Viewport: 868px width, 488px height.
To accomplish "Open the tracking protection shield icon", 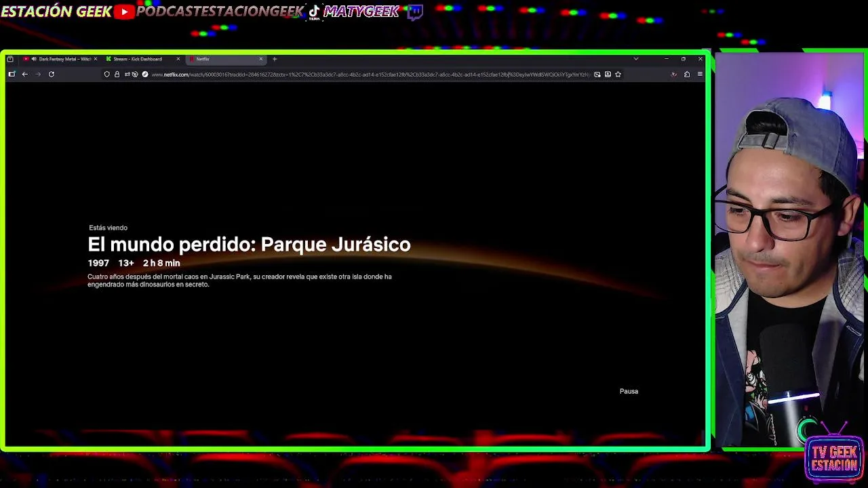I will point(107,74).
